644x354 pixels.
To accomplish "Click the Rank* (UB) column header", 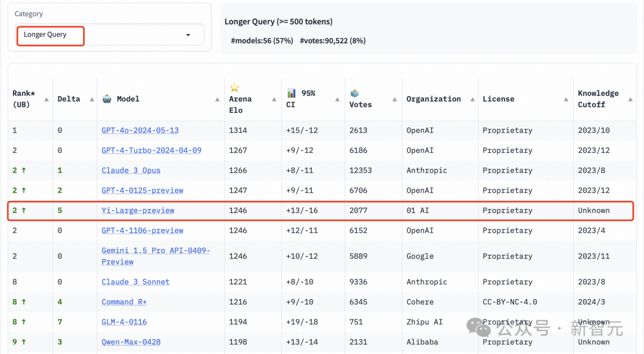I will point(24,99).
